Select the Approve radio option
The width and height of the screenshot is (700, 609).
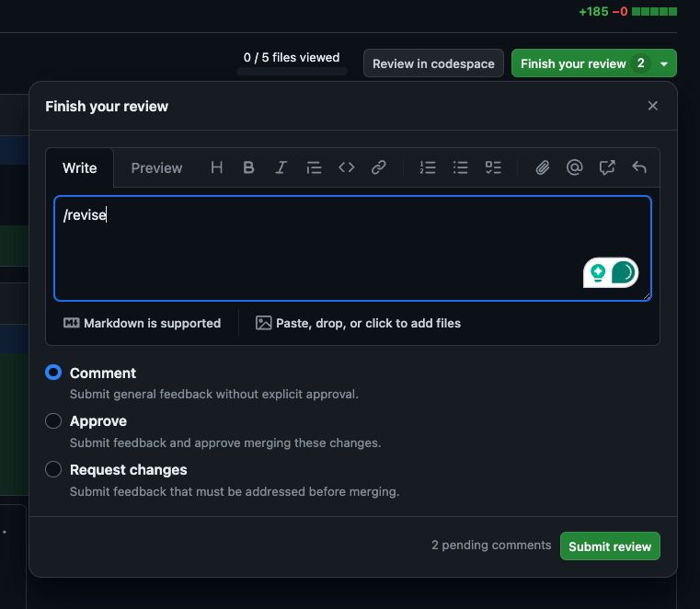click(53, 420)
